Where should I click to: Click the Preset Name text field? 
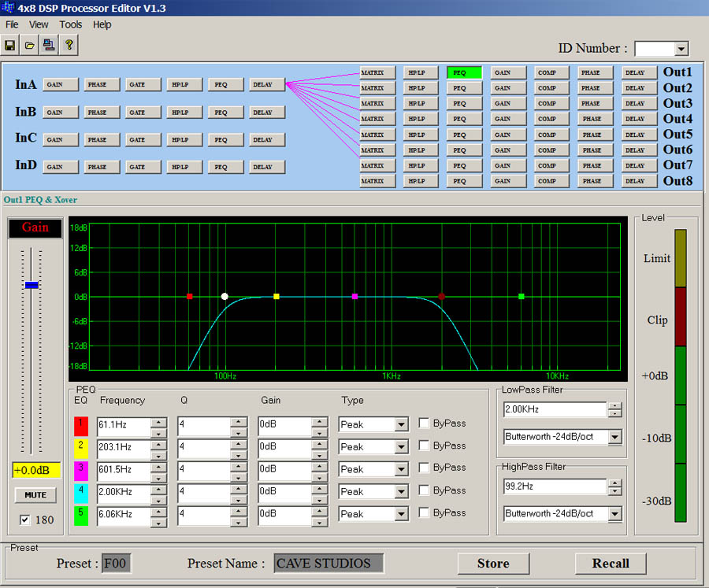click(x=329, y=564)
